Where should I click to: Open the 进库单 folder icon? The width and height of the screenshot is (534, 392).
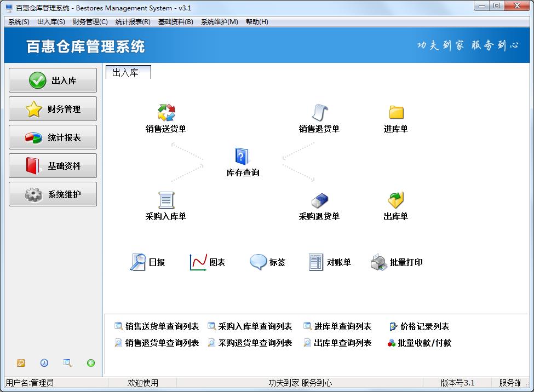click(396, 112)
